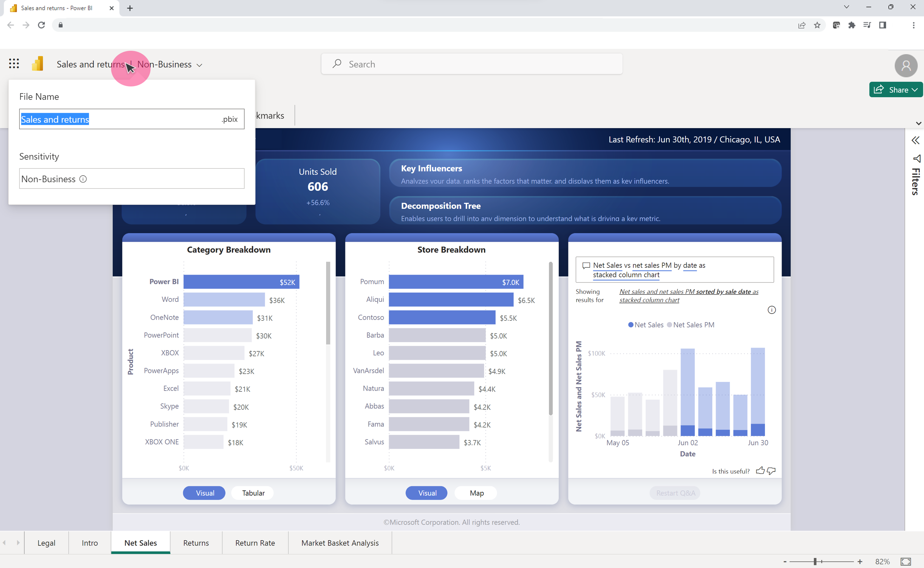Select the Power BI $52K bar

point(241,282)
